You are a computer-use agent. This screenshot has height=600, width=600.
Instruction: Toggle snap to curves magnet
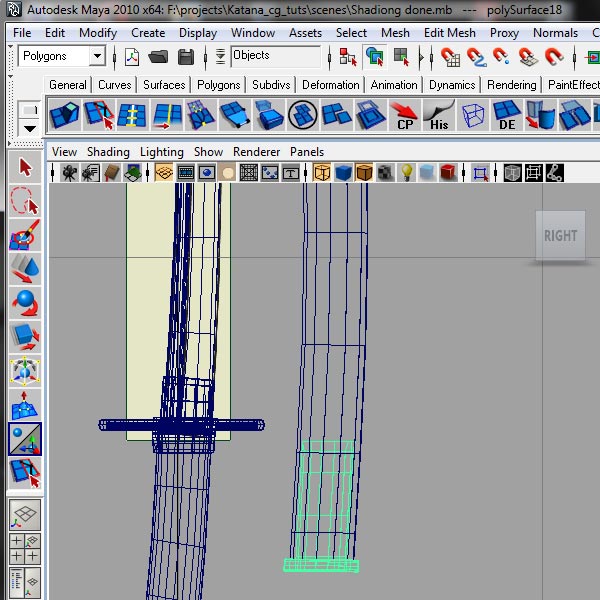point(476,57)
